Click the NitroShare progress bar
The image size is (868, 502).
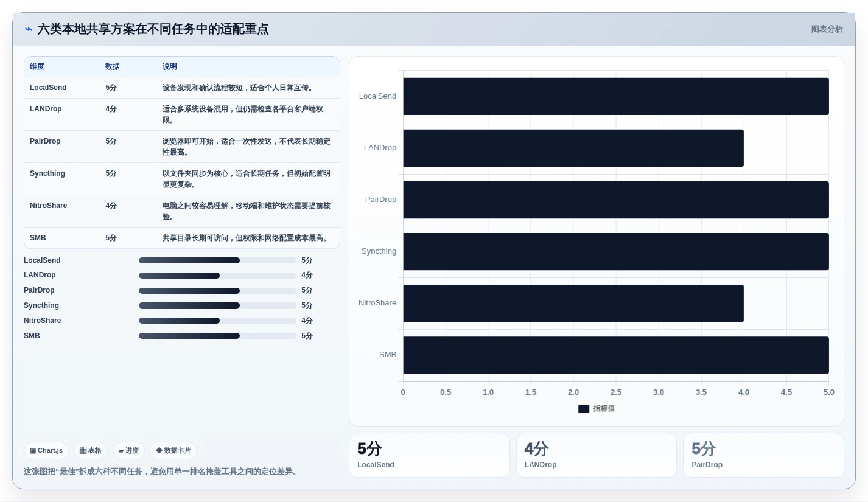pos(217,321)
